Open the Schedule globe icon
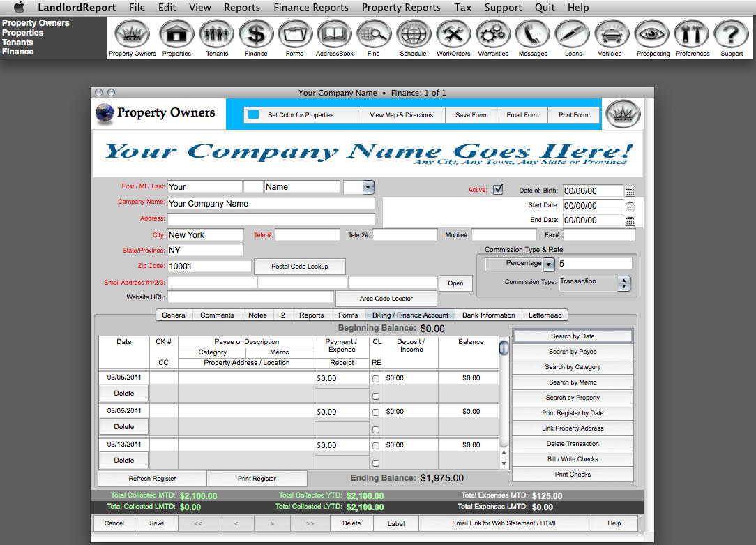 (x=414, y=34)
